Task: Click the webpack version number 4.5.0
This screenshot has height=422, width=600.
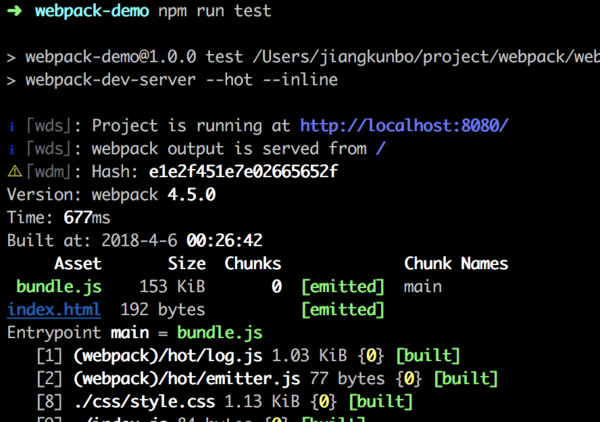Action: coord(191,195)
